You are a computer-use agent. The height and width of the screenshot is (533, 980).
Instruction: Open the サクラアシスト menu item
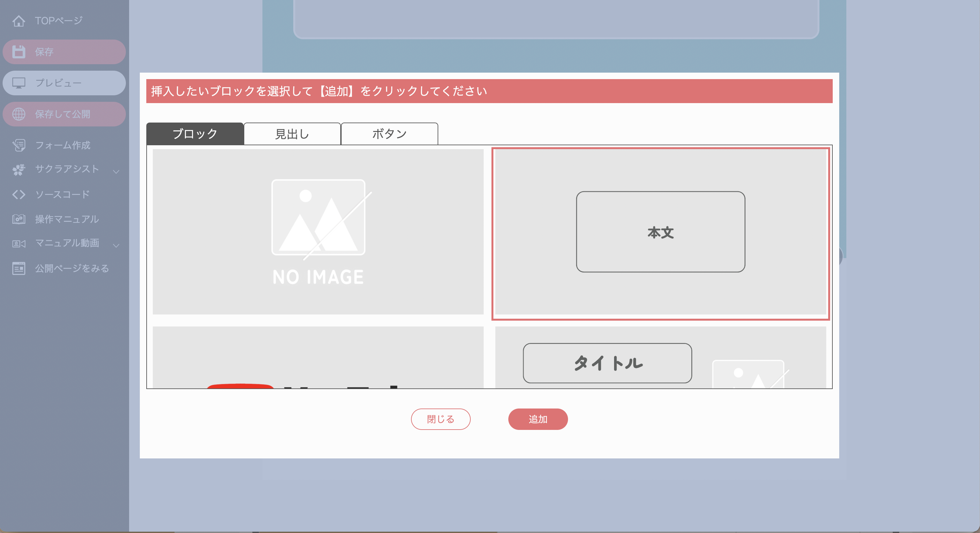click(67, 169)
